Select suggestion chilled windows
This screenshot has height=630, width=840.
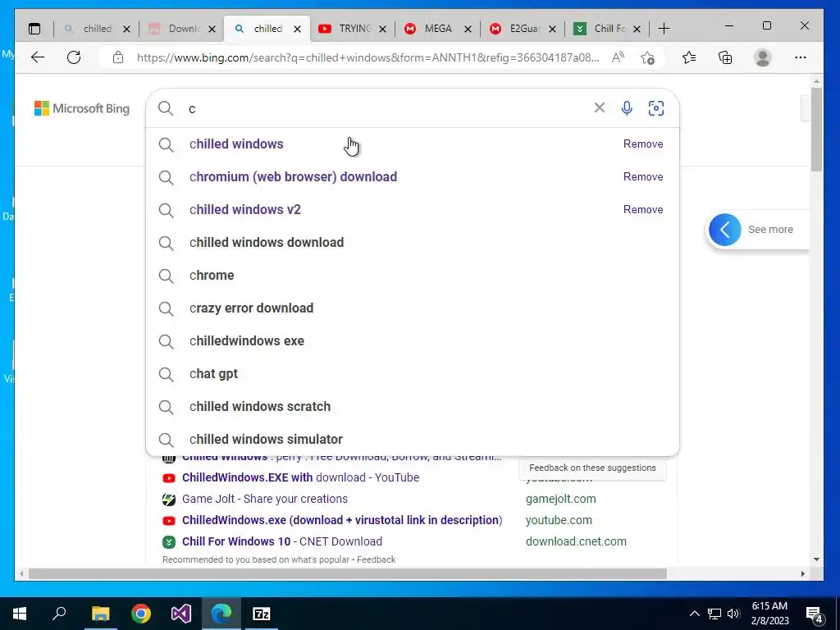click(413, 144)
